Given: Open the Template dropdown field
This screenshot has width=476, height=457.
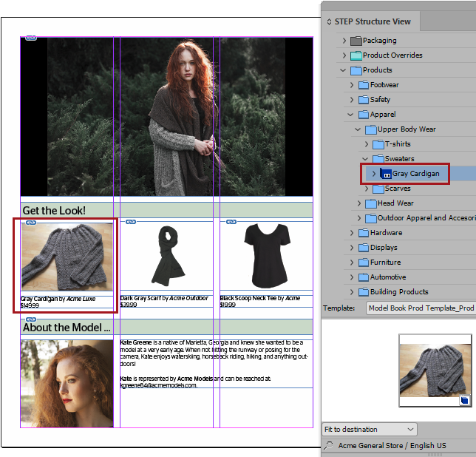Looking at the screenshot, I should click(x=421, y=308).
